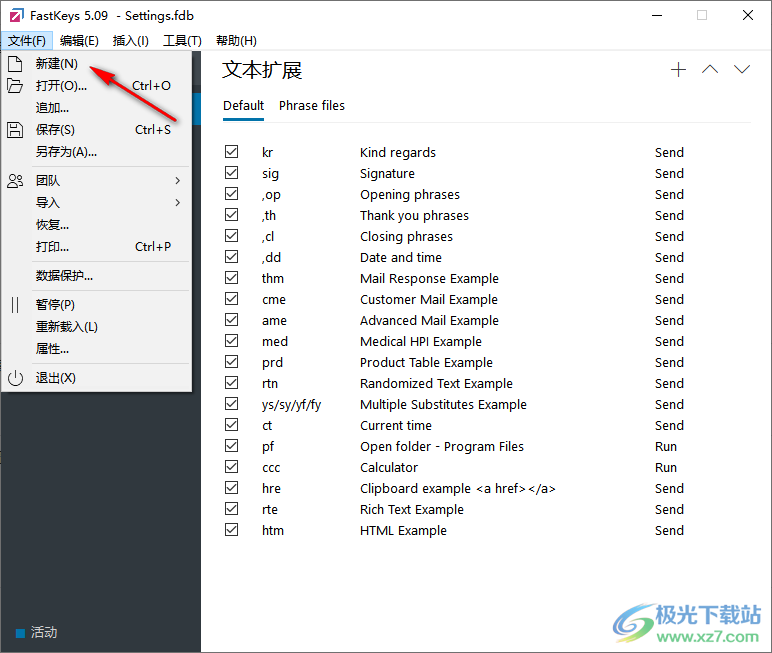Open the 编辑(E) menu
772x653 pixels.
point(79,41)
